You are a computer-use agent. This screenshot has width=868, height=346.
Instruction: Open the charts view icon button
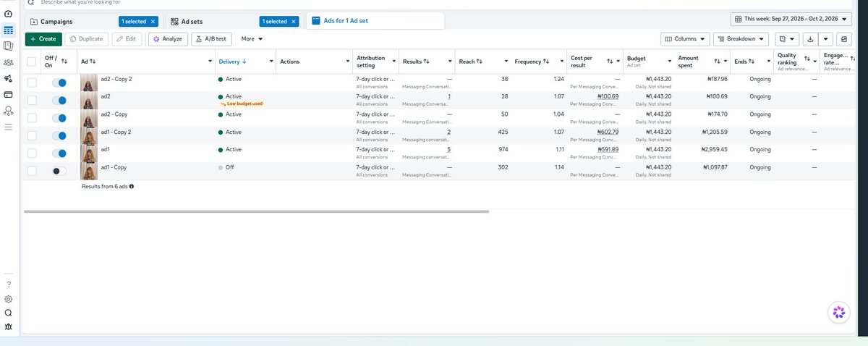click(x=844, y=39)
